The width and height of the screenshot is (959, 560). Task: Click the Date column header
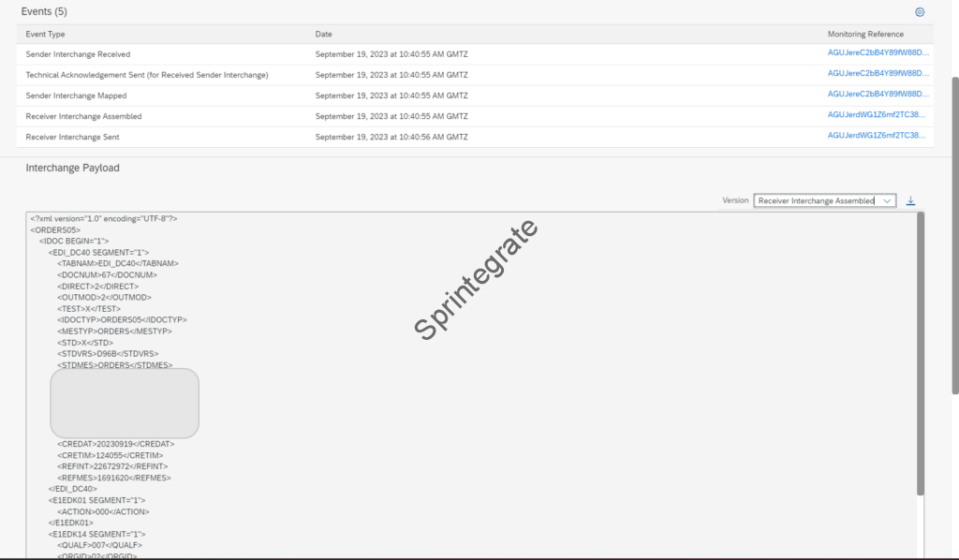pyautogui.click(x=324, y=34)
